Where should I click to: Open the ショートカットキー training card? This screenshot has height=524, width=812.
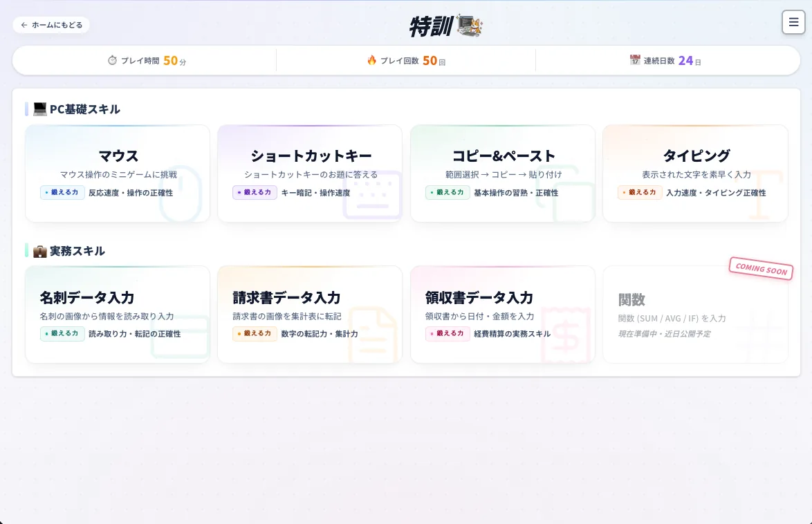pos(310,174)
